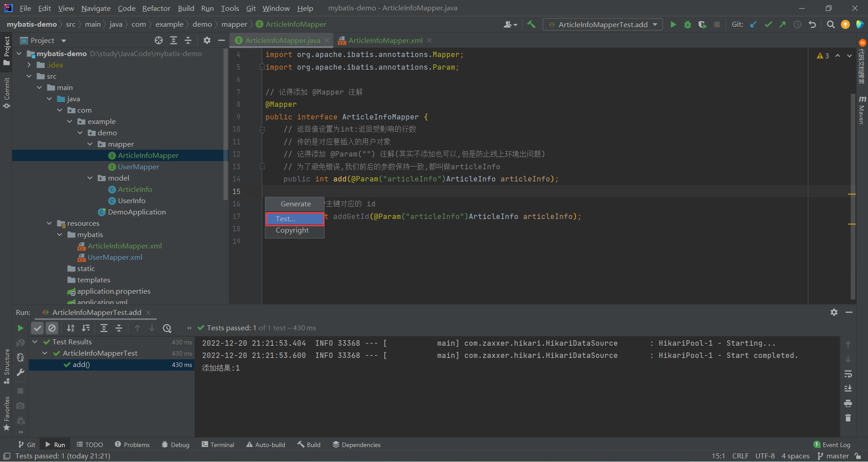
Task: Open Search Everywhere magnifier
Action: (x=830, y=24)
